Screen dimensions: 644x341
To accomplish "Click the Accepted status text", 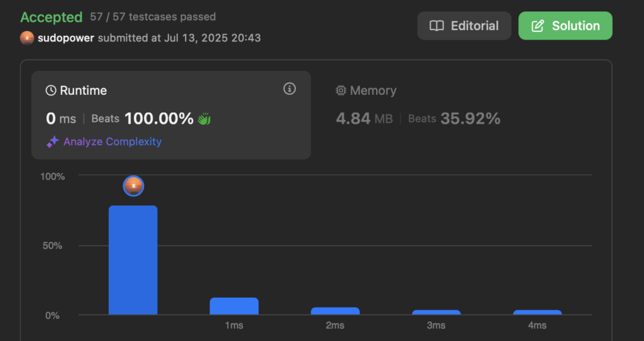I will [x=52, y=17].
